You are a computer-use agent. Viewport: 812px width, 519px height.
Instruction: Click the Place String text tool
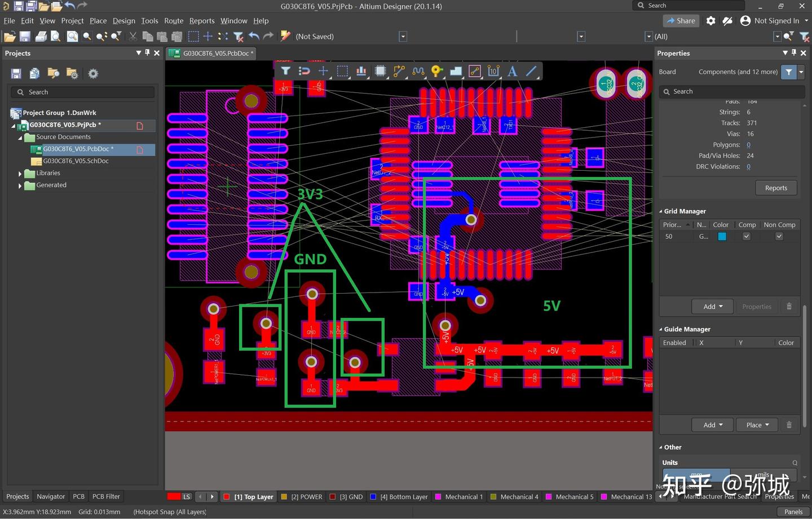(x=512, y=71)
